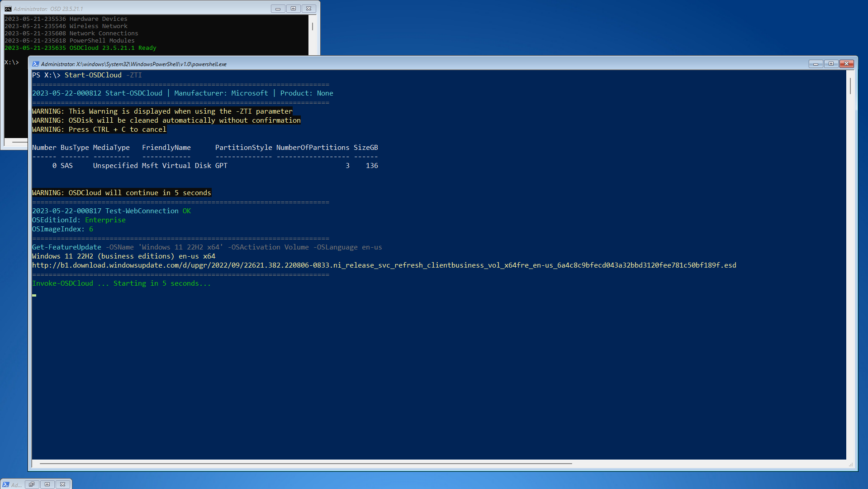Restore the minimized PowerShell window at bottom-left

coord(32,484)
